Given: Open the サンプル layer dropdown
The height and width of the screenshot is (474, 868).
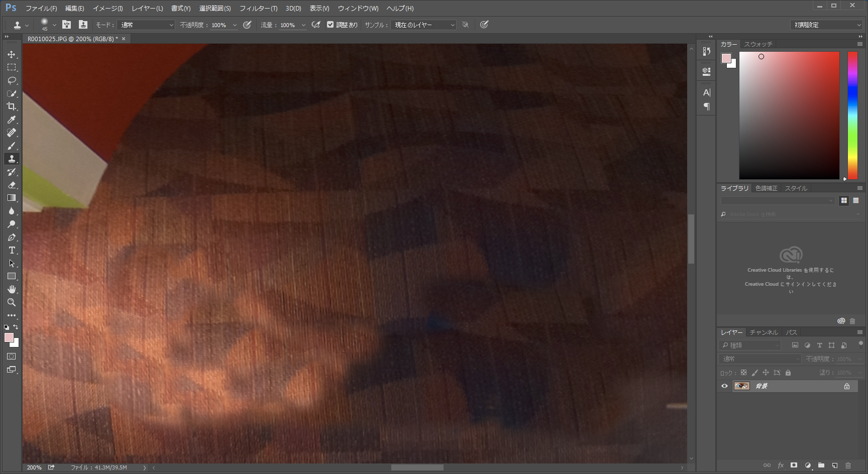Looking at the screenshot, I should pyautogui.click(x=423, y=25).
